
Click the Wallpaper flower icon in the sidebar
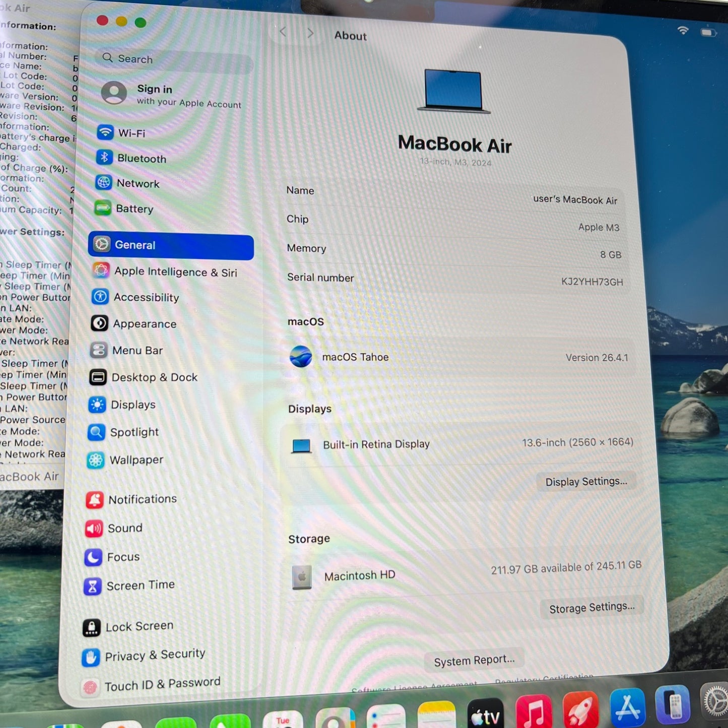pyautogui.click(x=95, y=460)
